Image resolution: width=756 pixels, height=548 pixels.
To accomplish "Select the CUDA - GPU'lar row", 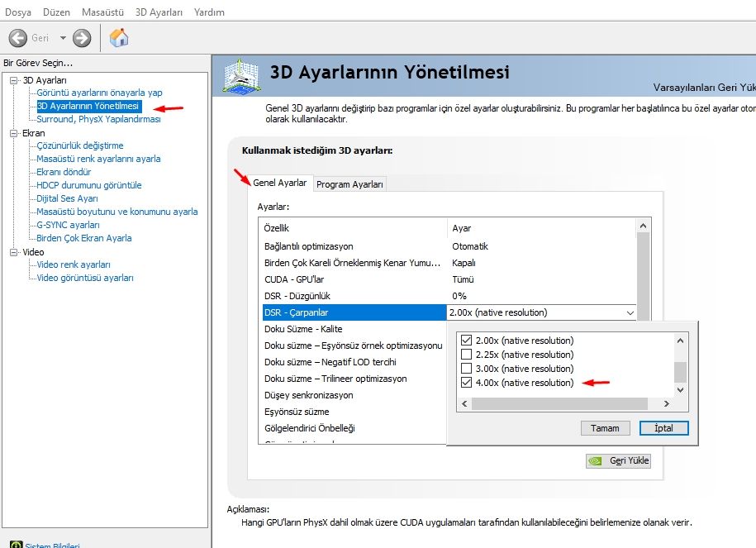I will (449, 279).
